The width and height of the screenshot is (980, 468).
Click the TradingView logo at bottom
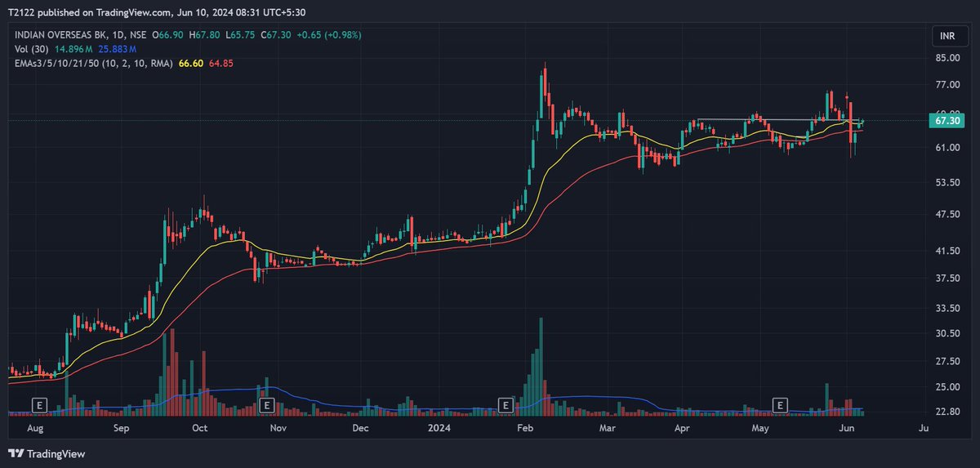pyautogui.click(x=47, y=453)
